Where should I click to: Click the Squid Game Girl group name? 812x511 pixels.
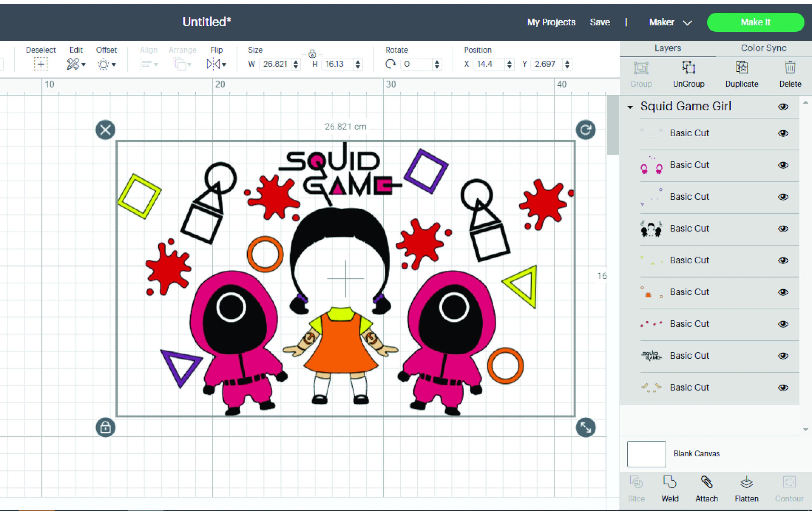pos(686,107)
